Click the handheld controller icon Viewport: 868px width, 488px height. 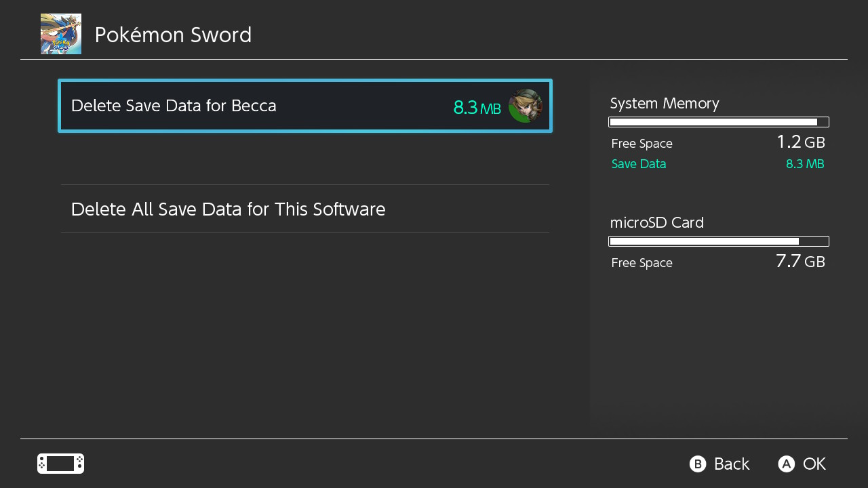point(60,464)
